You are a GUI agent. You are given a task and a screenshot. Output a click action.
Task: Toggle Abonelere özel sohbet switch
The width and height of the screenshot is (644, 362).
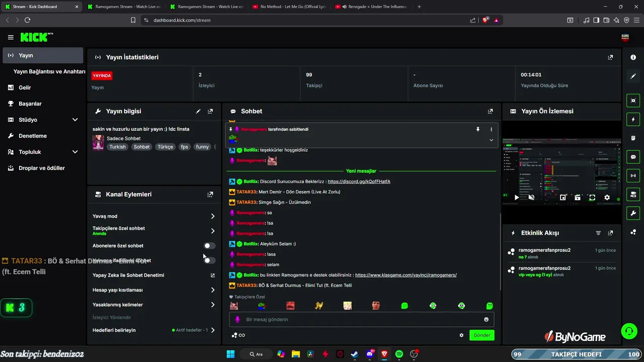[209, 246]
